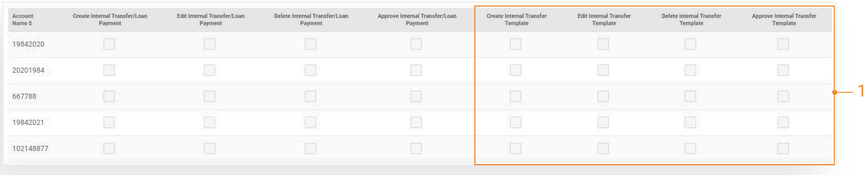868x175 pixels.
Task: Check Approve Internal Transfer Template for 667788
Action: pyautogui.click(x=783, y=96)
